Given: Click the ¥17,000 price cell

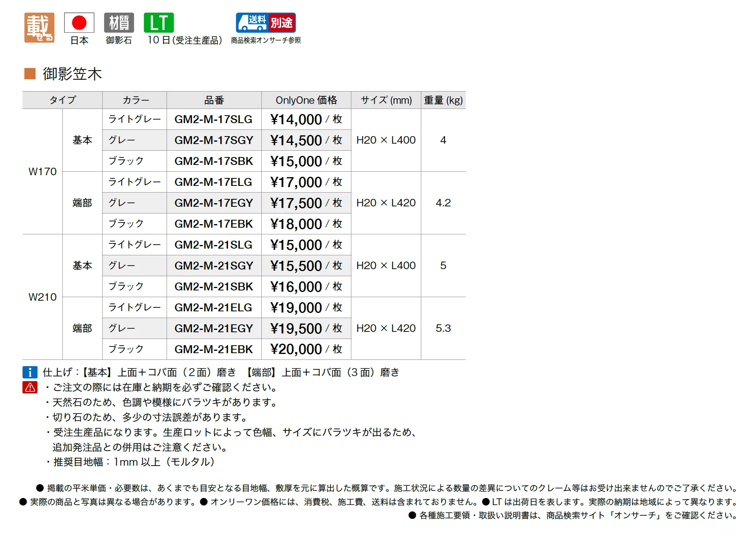Looking at the screenshot, I should coord(306,182).
